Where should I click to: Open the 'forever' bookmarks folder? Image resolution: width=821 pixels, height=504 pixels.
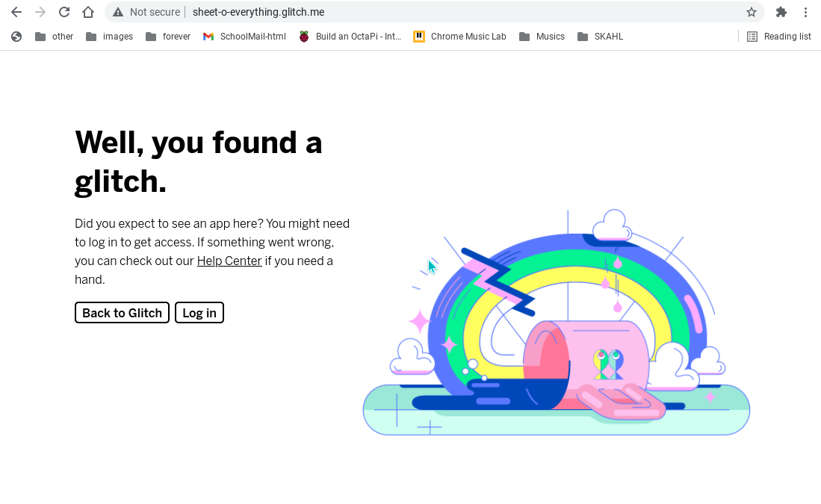168,37
